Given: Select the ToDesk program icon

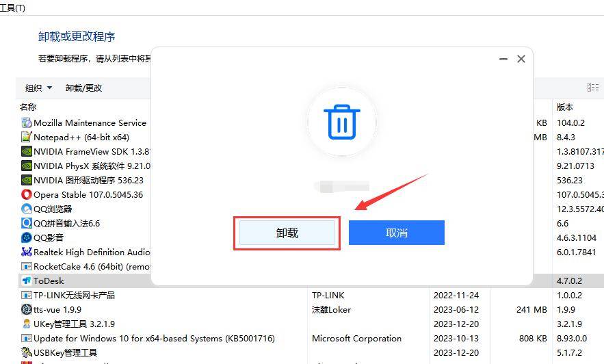Looking at the screenshot, I should 26,281.
